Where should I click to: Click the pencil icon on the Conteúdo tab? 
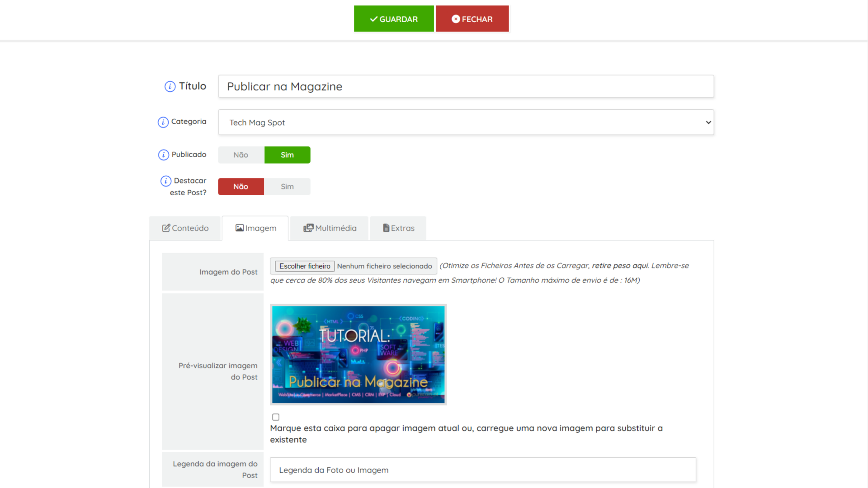(x=166, y=228)
